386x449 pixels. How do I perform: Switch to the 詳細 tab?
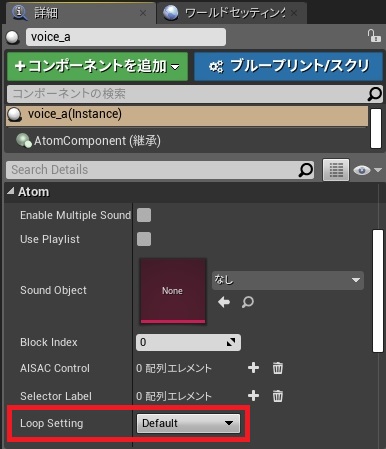[x=80, y=13]
